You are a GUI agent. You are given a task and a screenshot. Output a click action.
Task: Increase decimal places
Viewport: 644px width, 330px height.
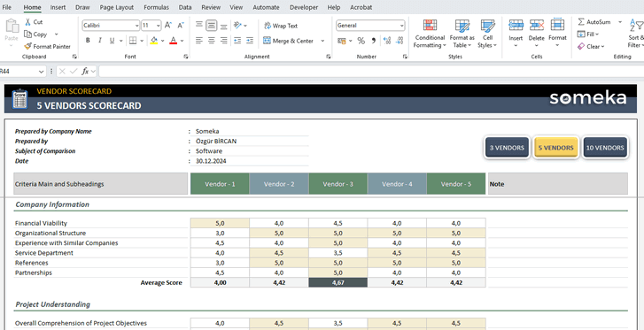[387, 41]
